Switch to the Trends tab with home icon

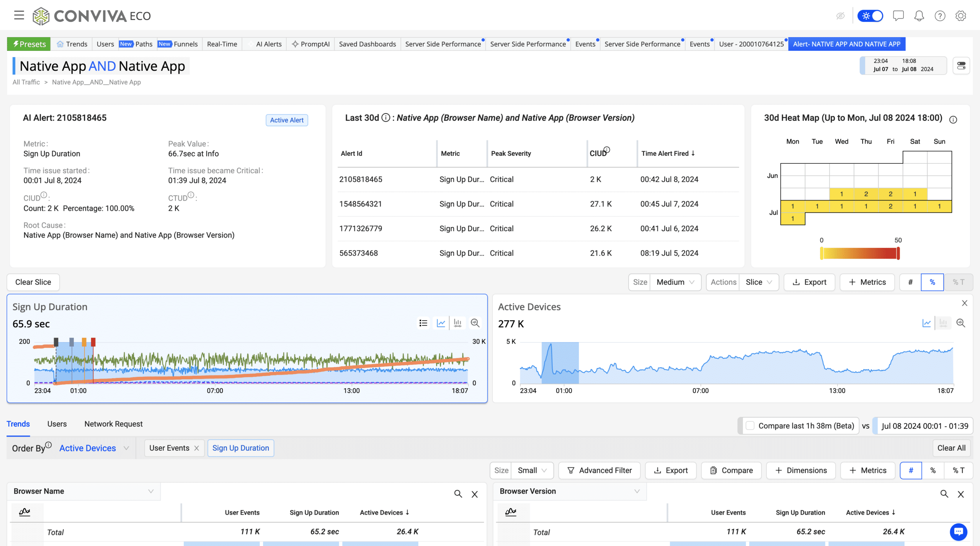(x=72, y=44)
